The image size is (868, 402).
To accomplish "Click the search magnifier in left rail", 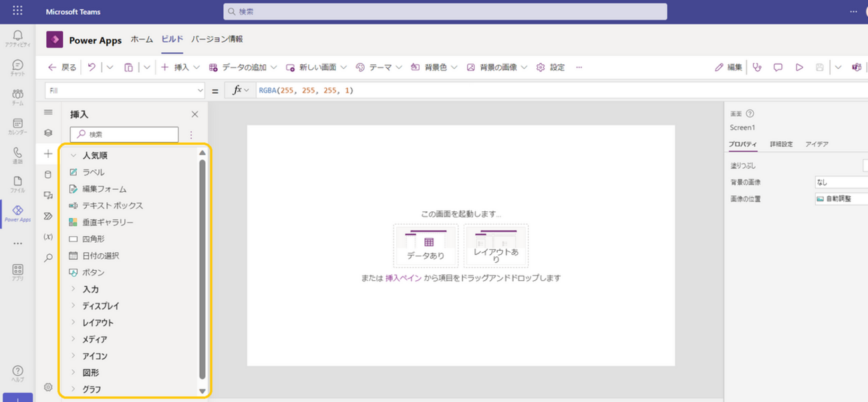I will click(47, 257).
